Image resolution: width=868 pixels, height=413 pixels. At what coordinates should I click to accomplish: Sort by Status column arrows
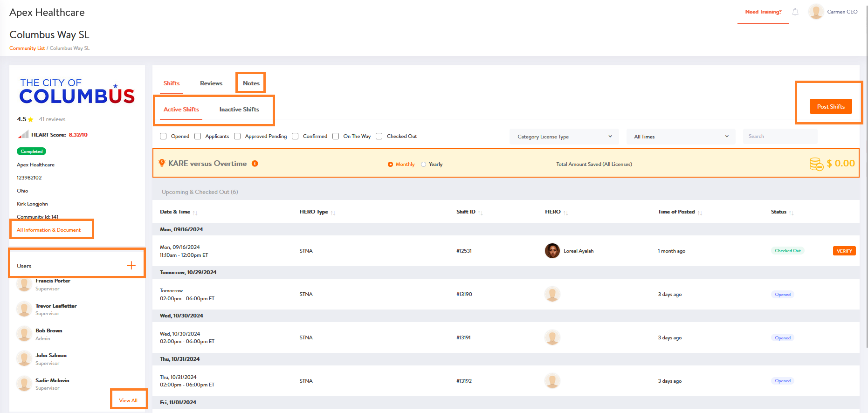point(792,213)
